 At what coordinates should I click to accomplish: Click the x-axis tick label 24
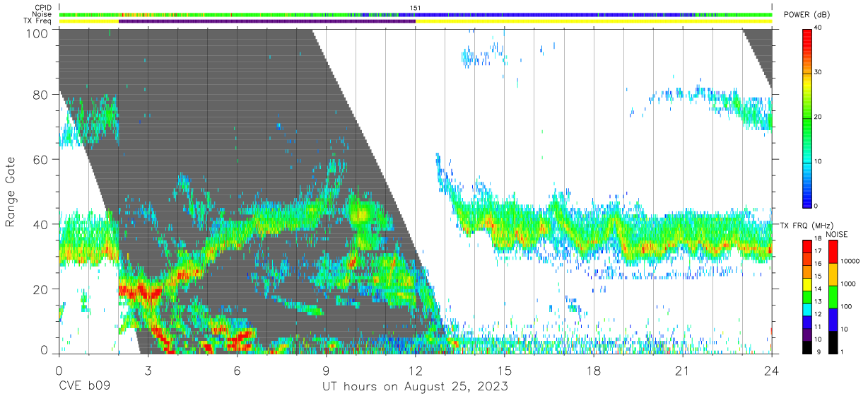[x=772, y=371]
